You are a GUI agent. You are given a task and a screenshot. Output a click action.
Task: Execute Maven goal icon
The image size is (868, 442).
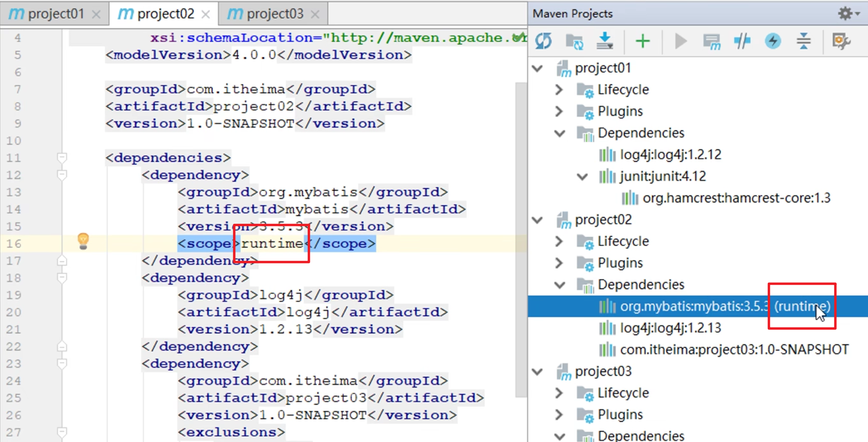(x=711, y=41)
